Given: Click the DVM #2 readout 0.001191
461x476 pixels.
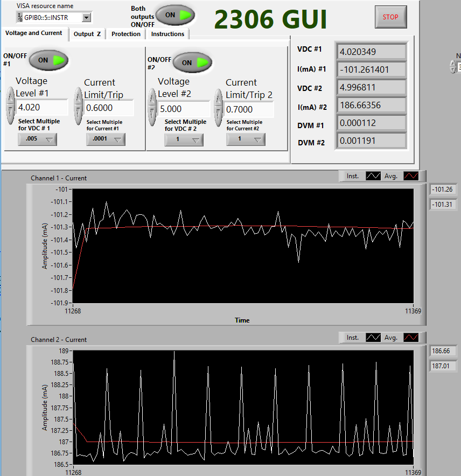Looking at the screenshot, I should pyautogui.click(x=371, y=141).
